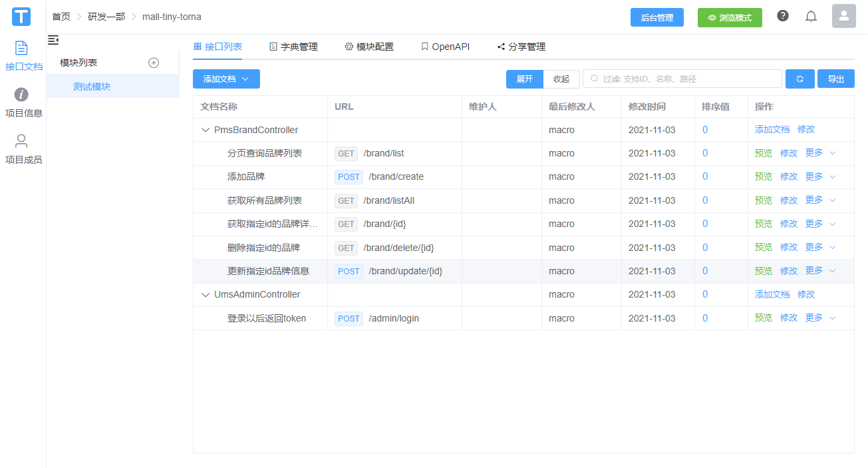Collapse the module list with fold icon
The height and width of the screenshot is (468, 868).
tap(53, 40)
